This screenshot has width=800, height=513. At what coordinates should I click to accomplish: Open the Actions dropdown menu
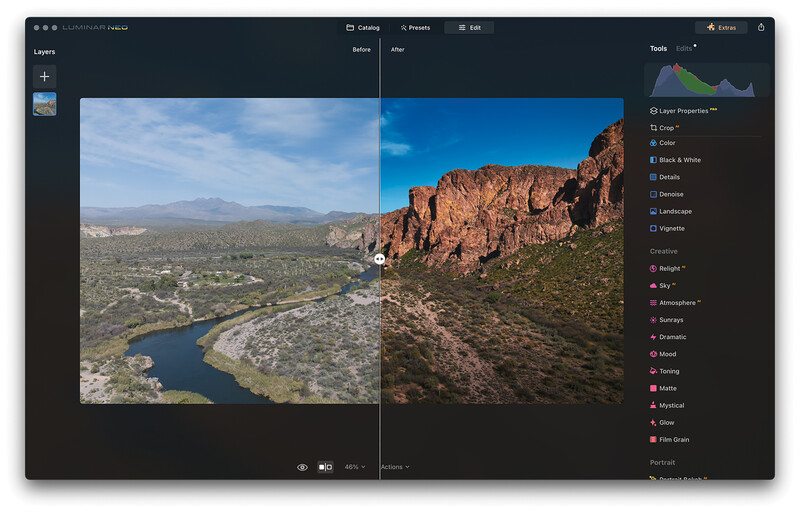point(395,467)
